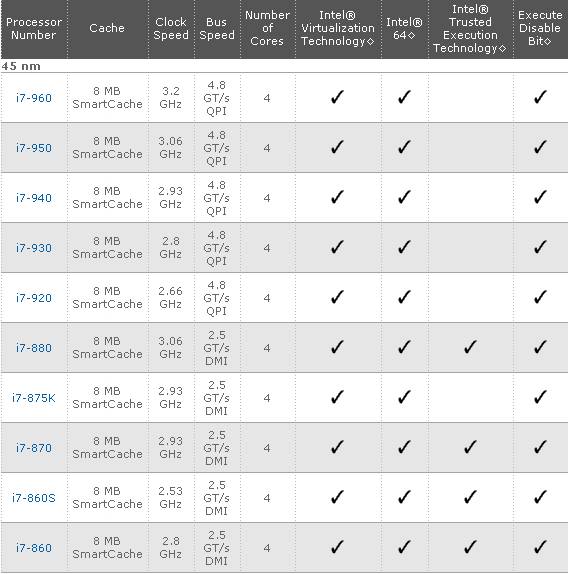Screen dimensions: 568x574
Task: Click the Execute Disable checkmark for i7-860
Action: (540, 547)
